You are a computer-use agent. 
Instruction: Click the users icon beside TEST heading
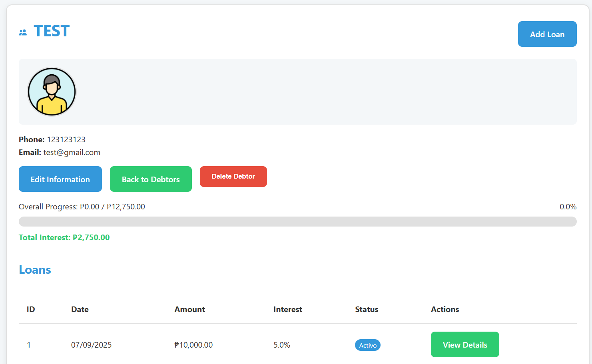click(23, 32)
